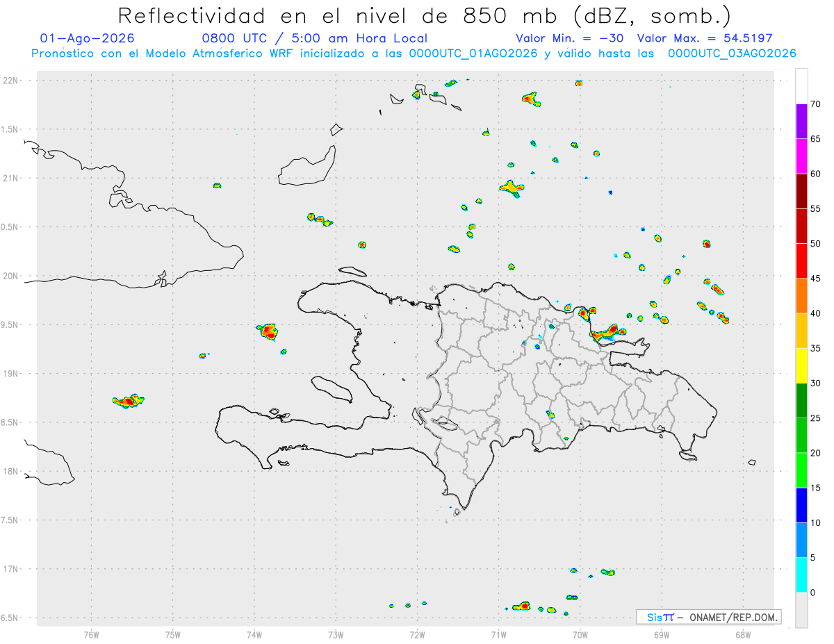Viewport: 834px width, 644px height.
Task: Click the "22N" latitude label
Action: point(12,81)
